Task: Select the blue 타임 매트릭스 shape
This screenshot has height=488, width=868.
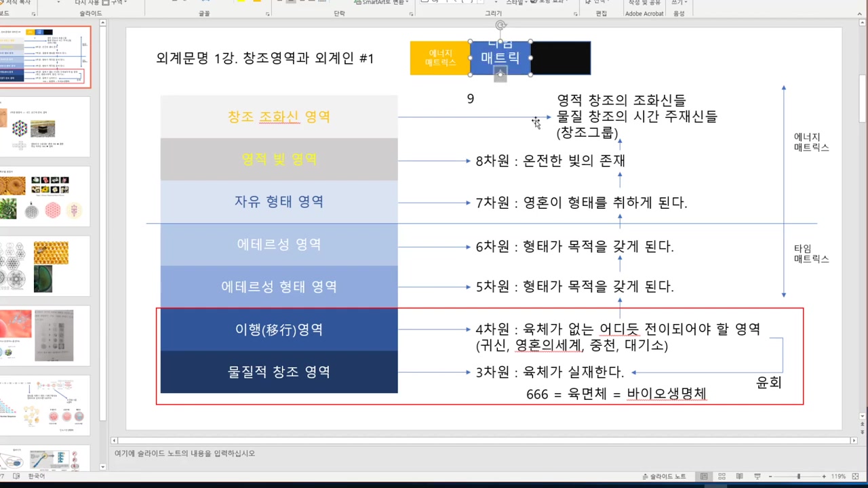Action: (x=500, y=58)
